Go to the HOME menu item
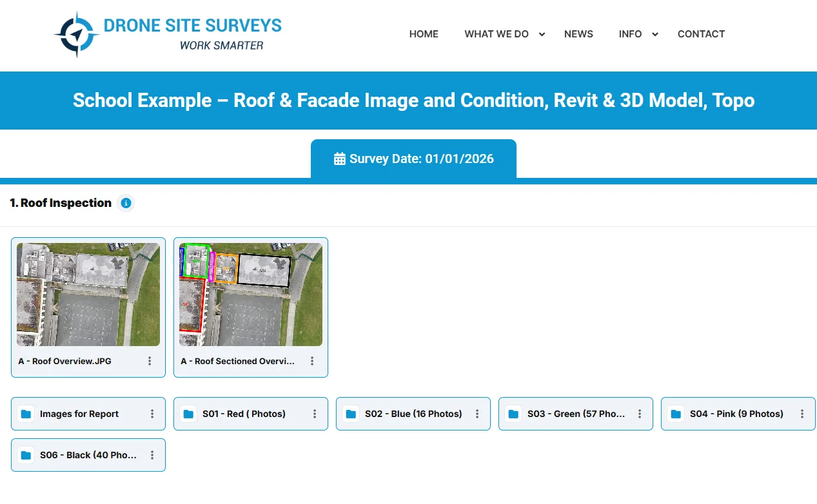Image resolution: width=817 pixels, height=504 pixels. (x=424, y=34)
